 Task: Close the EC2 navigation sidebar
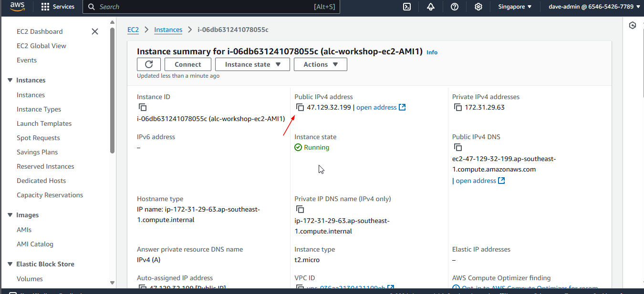pyautogui.click(x=95, y=31)
